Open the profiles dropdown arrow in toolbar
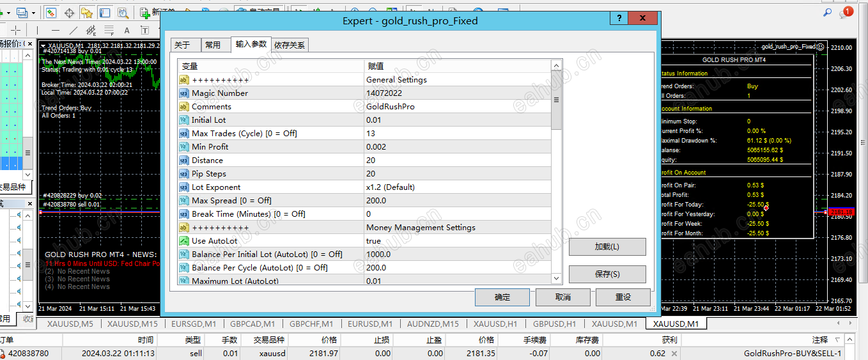 [34, 13]
